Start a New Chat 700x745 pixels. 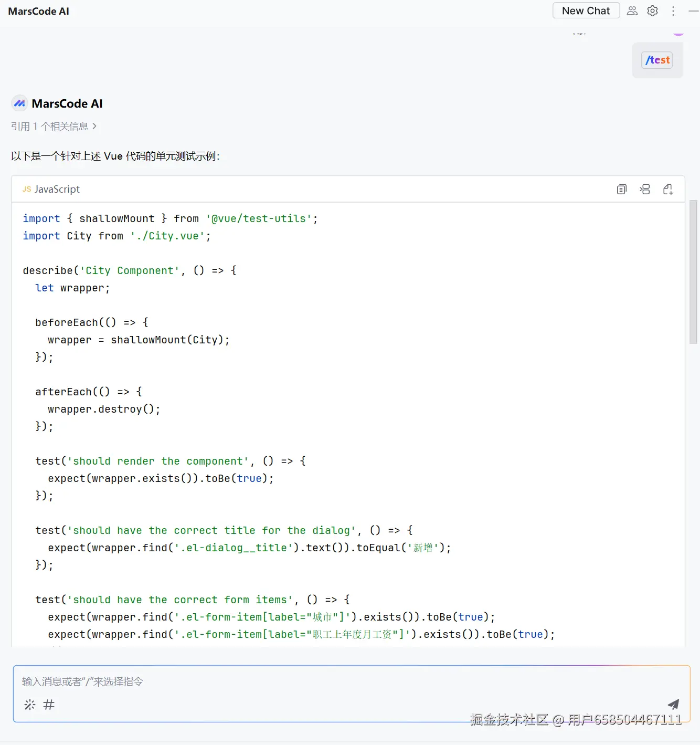coord(586,11)
